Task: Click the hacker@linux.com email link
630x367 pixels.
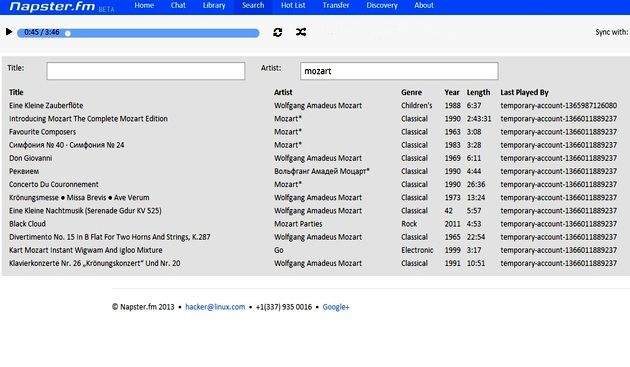Action: 215,307
